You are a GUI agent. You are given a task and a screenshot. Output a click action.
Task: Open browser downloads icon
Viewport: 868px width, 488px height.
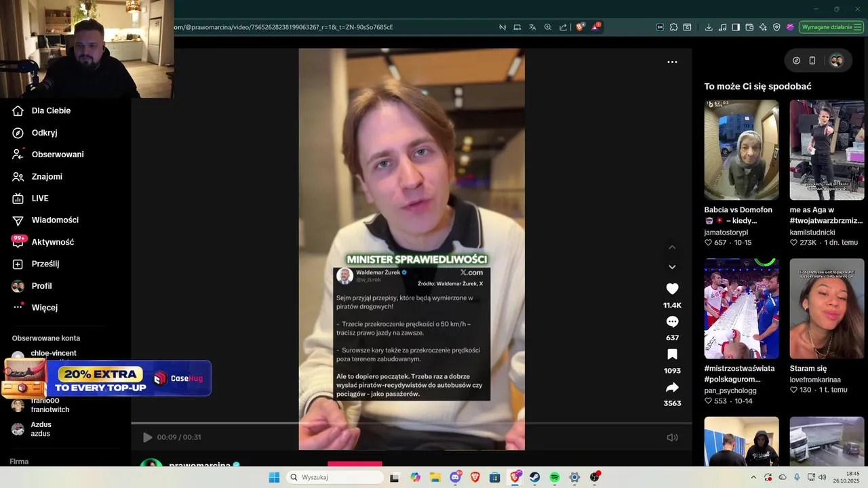tap(709, 27)
